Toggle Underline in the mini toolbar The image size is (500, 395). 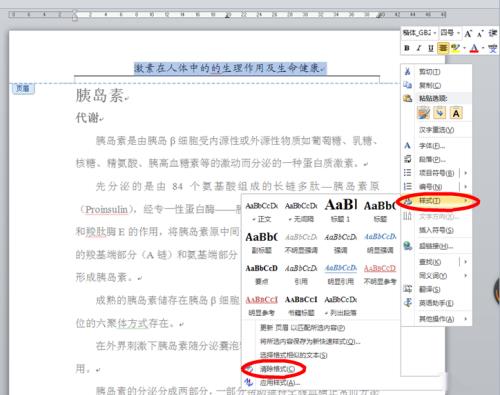(431, 48)
